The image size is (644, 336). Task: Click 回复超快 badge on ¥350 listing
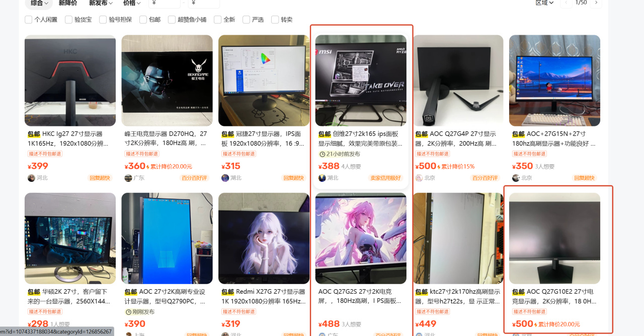pos(584,178)
